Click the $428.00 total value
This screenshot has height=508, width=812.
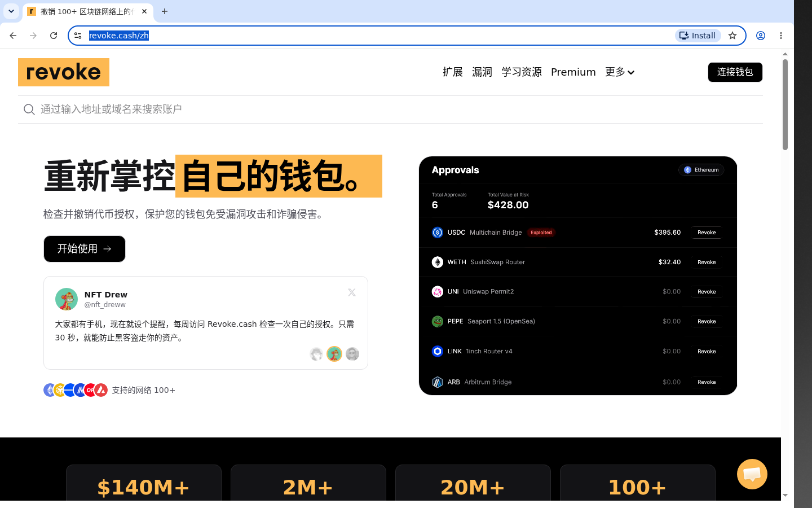tap(508, 205)
